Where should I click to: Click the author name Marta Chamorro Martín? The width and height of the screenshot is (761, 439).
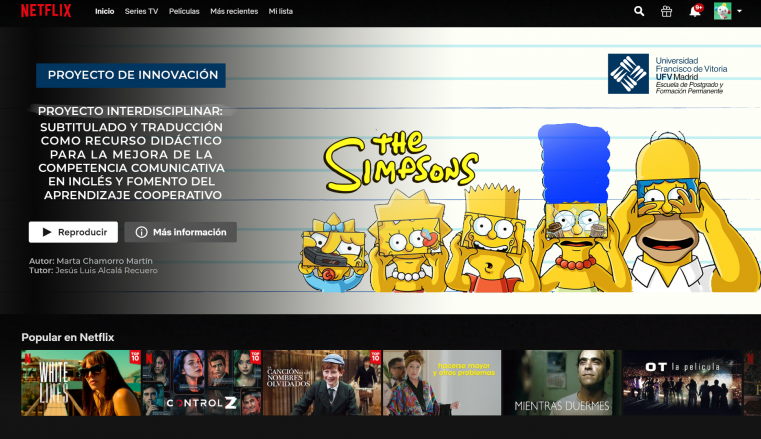(104, 261)
